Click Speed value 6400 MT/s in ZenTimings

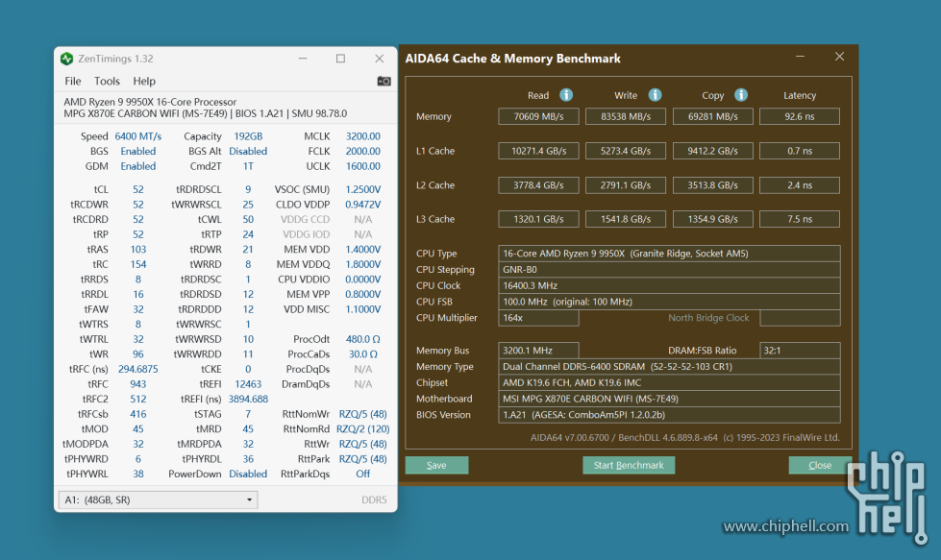coord(138,136)
